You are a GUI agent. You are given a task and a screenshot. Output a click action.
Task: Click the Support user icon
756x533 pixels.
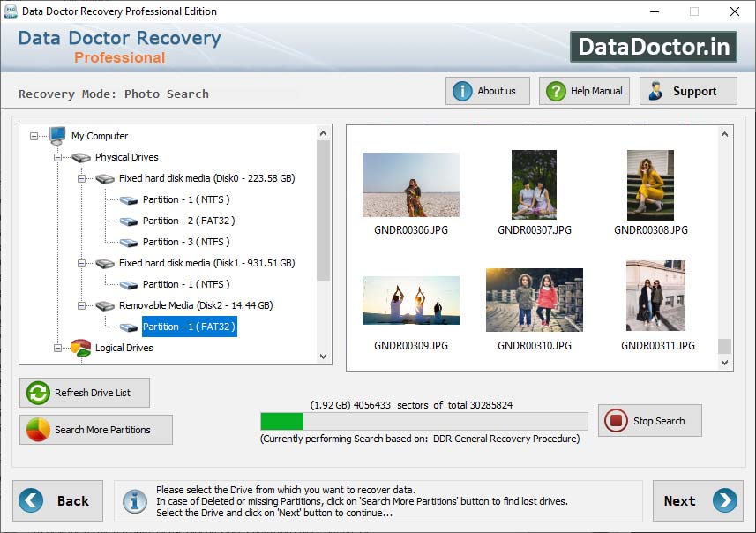(x=656, y=90)
